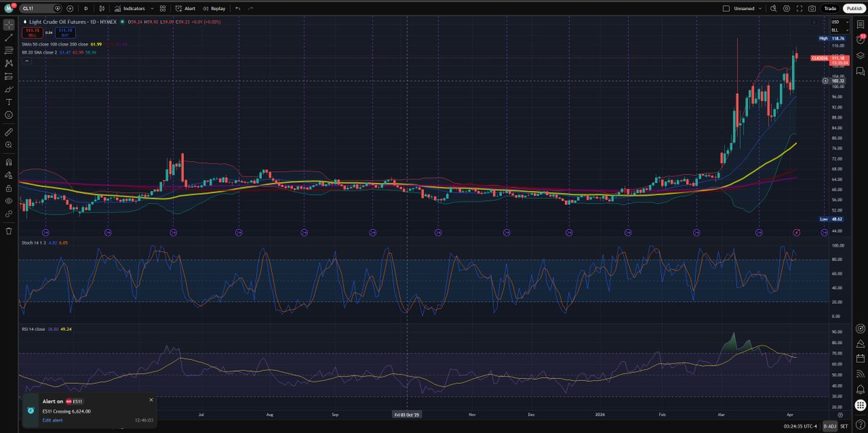Close the ES1! alert notification

151,400
